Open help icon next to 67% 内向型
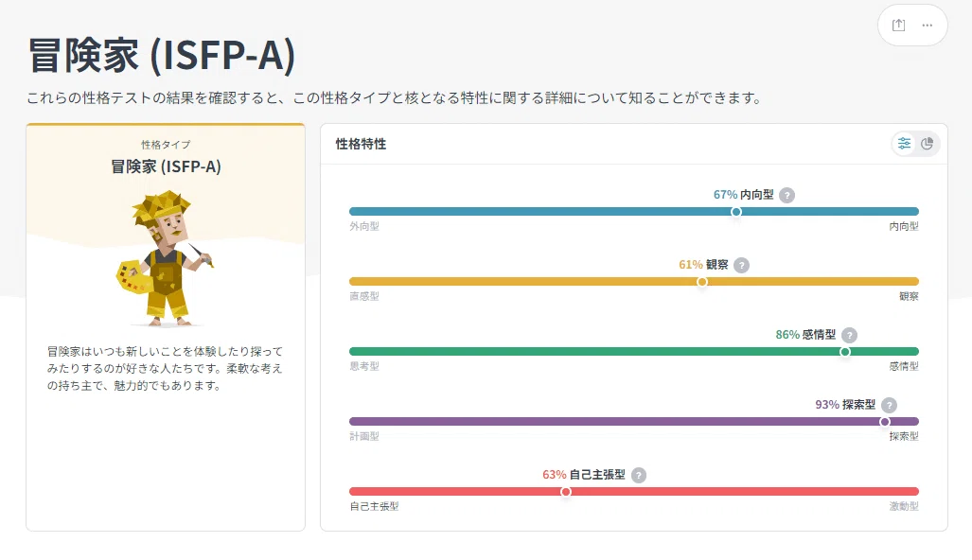The width and height of the screenshot is (972, 560). pyautogui.click(x=786, y=195)
